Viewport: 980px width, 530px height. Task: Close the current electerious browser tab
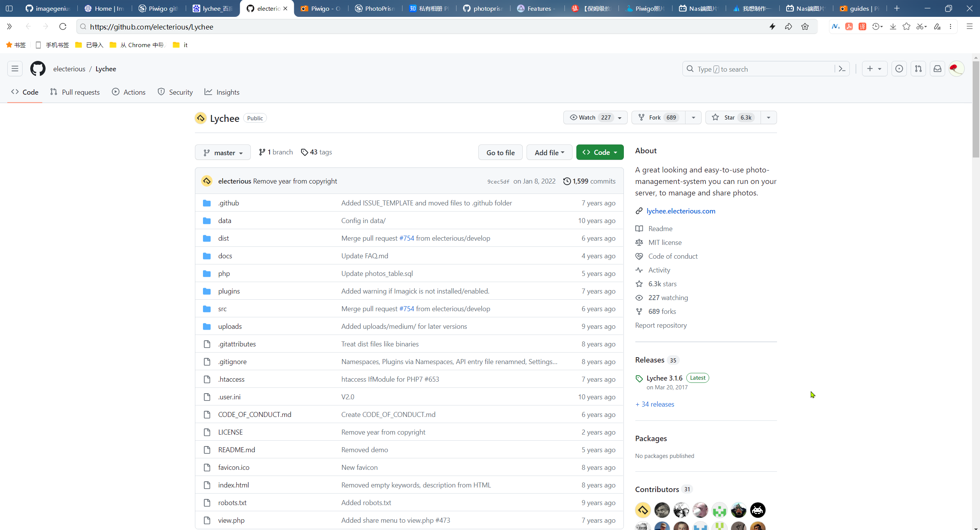pyautogui.click(x=285, y=8)
